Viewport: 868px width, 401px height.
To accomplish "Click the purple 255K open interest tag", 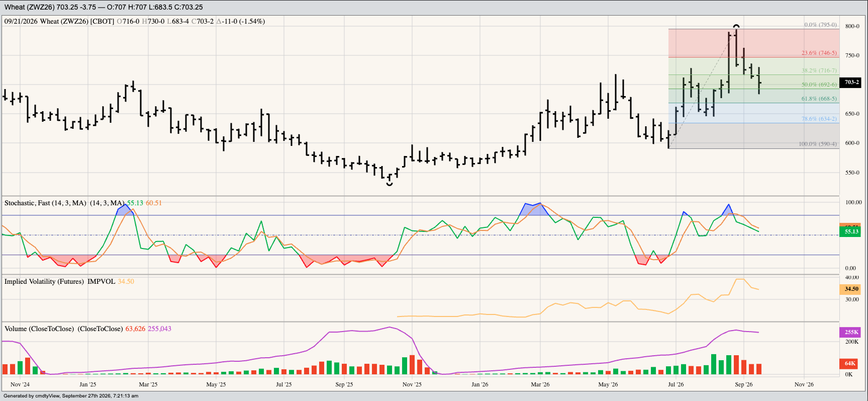I will pos(850,332).
